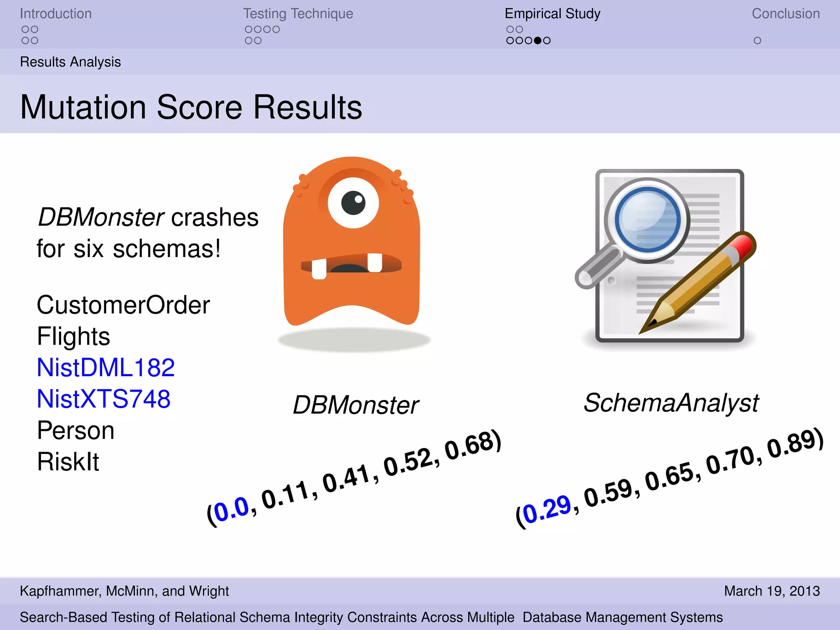Click the 0.65 SchemaAnalyst score value
The width and height of the screenshot is (840, 630).
(x=669, y=476)
